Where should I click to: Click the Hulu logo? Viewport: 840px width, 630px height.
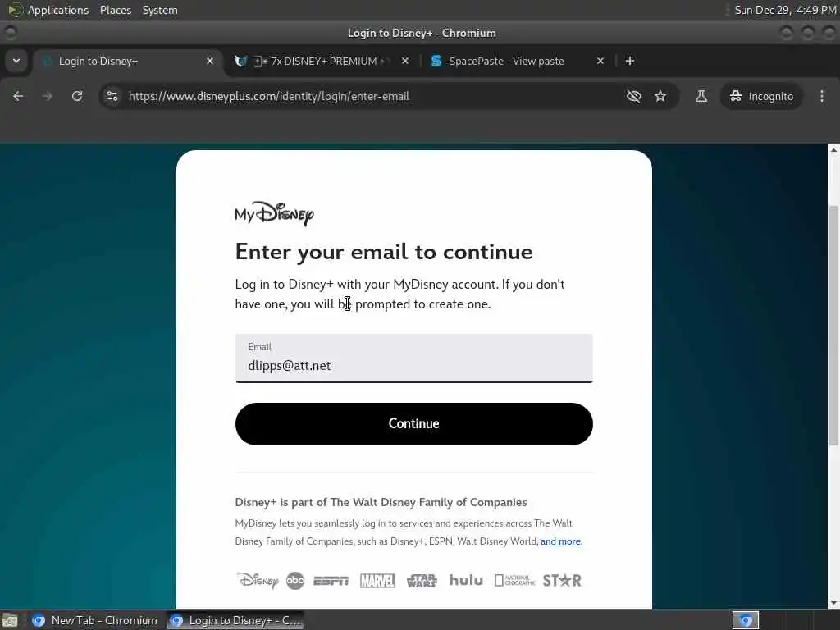click(466, 580)
